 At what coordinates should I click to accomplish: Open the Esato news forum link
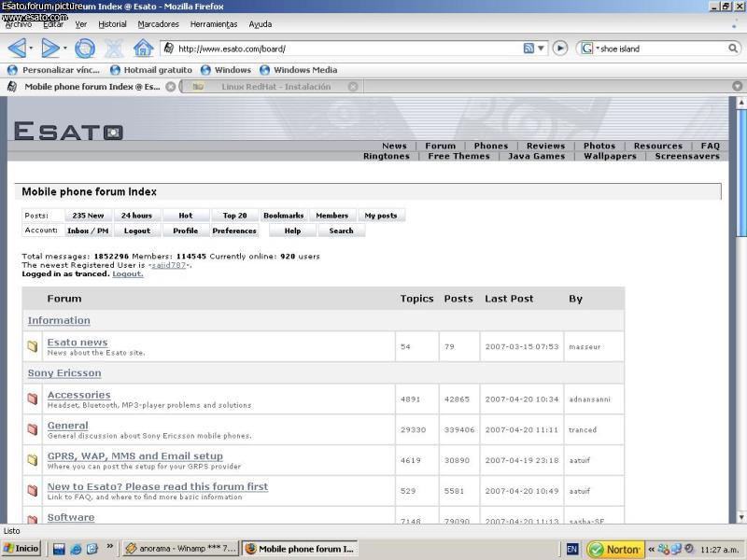(78, 343)
